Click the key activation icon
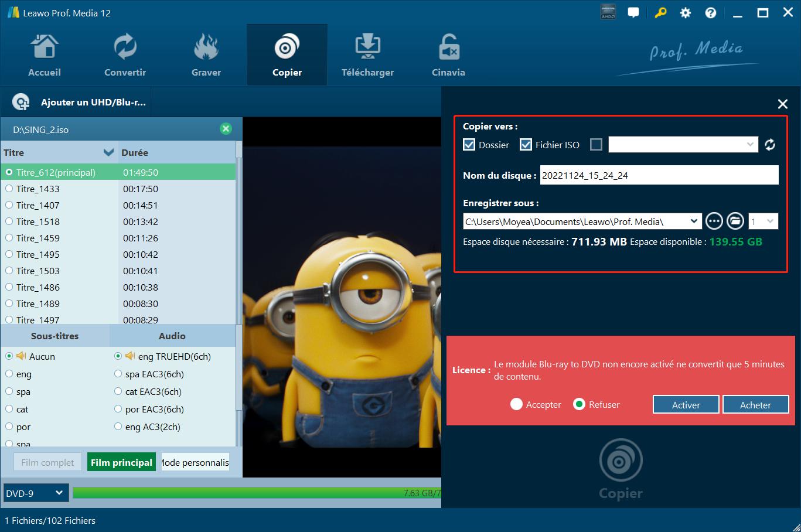801x532 pixels. [660, 13]
